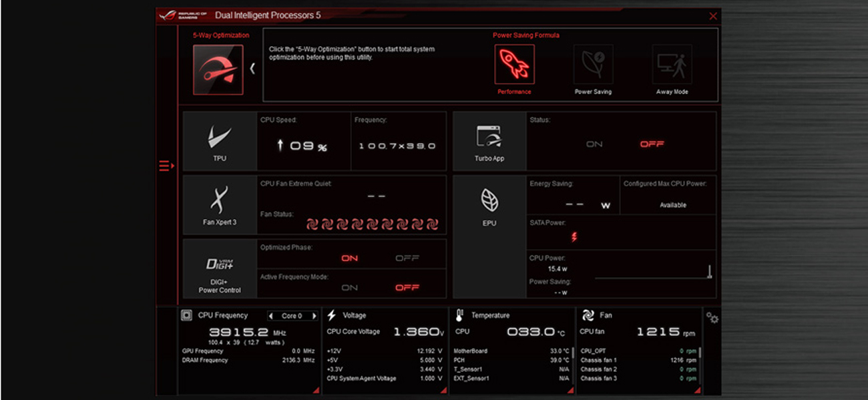This screenshot has width=868, height=400.
Task: Click the CPU Power graph bar
Action: (709, 271)
